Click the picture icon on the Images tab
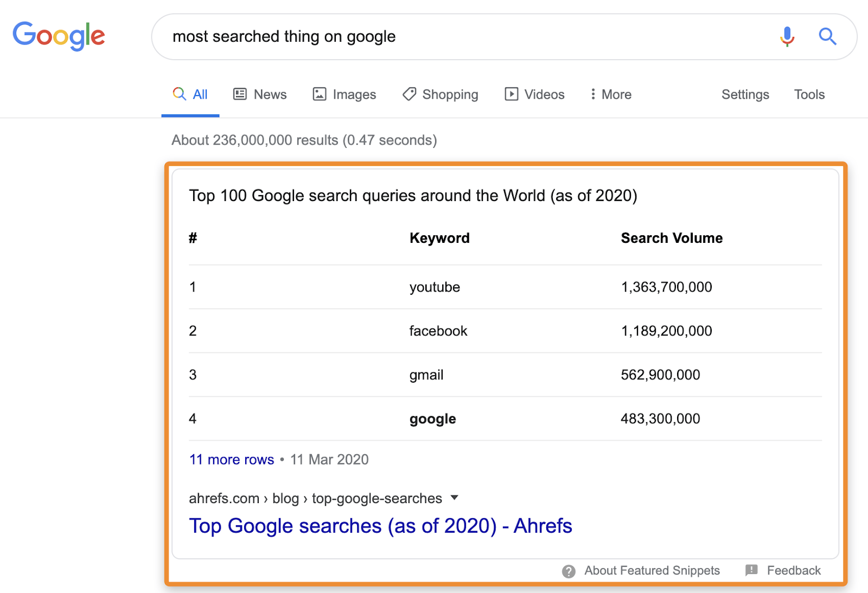 (x=320, y=94)
